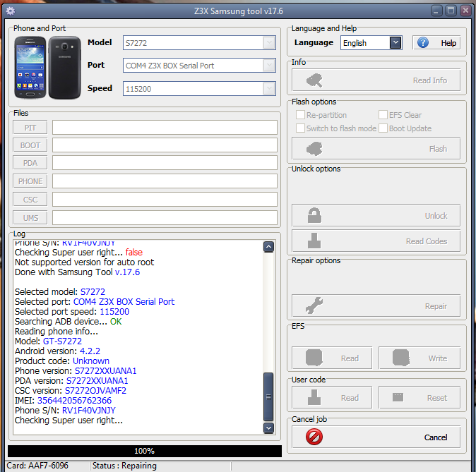Click 'Not supported version for auto root' line

tap(84, 262)
